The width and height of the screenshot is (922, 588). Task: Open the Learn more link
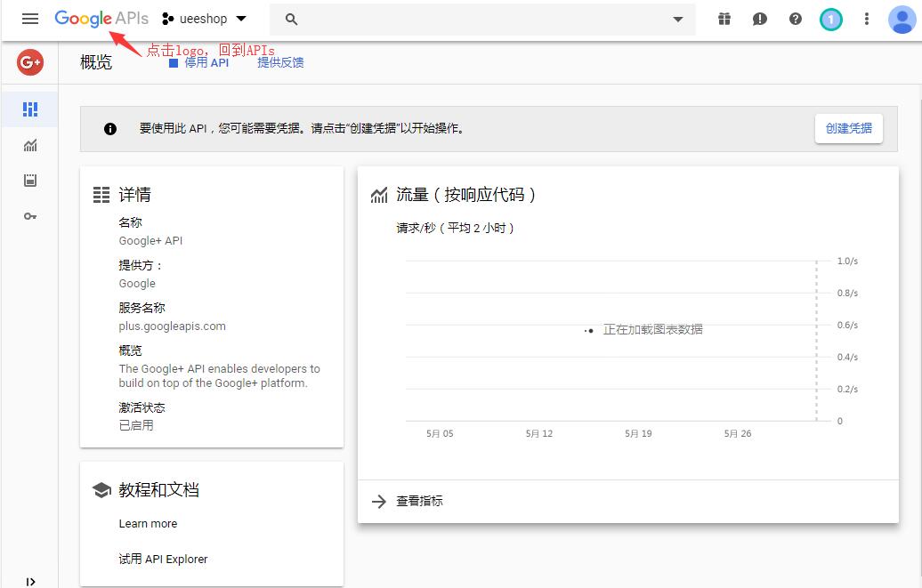pyautogui.click(x=148, y=523)
